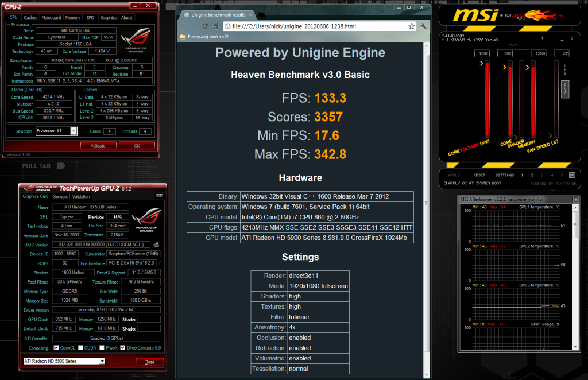Open the Processor #1 selection dropdown
588x380 pixels.
(74, 131)
